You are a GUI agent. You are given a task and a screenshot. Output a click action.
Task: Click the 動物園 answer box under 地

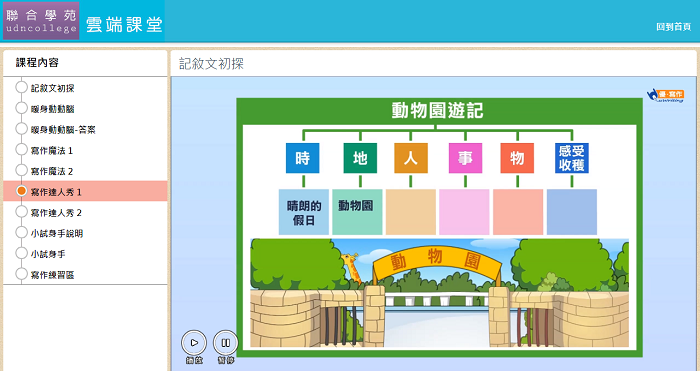(357, 212)
